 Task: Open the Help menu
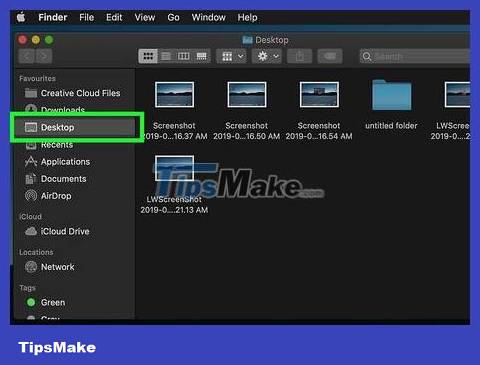click(247, 17)
